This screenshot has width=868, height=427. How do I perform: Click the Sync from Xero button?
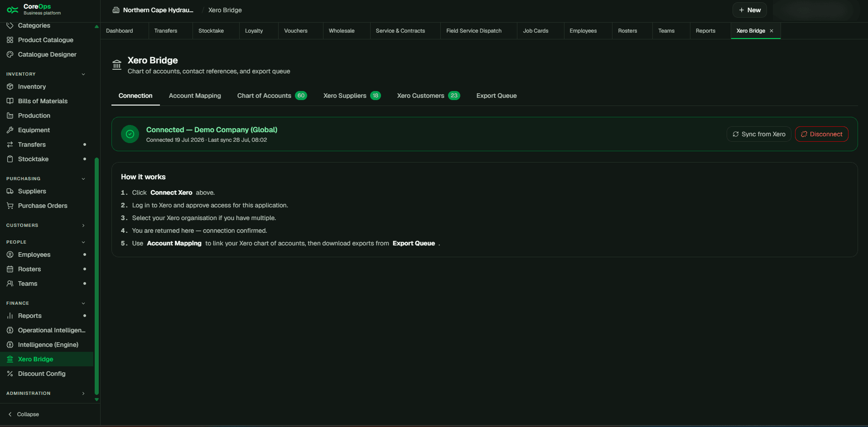pos(759,134)
